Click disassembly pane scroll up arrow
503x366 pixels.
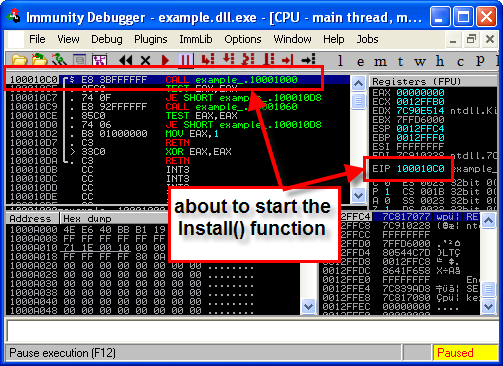pyautogui.click(x=358, y=83)
